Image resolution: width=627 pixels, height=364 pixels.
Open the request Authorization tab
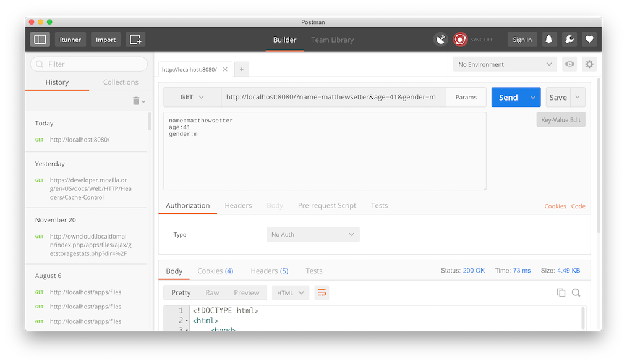(187, 205)
